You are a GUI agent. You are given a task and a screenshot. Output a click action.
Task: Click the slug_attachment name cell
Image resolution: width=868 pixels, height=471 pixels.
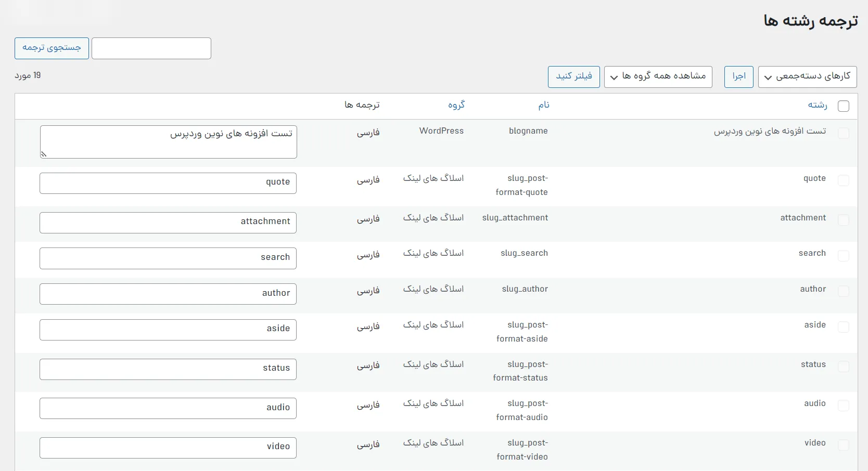(x=515, y=218)
